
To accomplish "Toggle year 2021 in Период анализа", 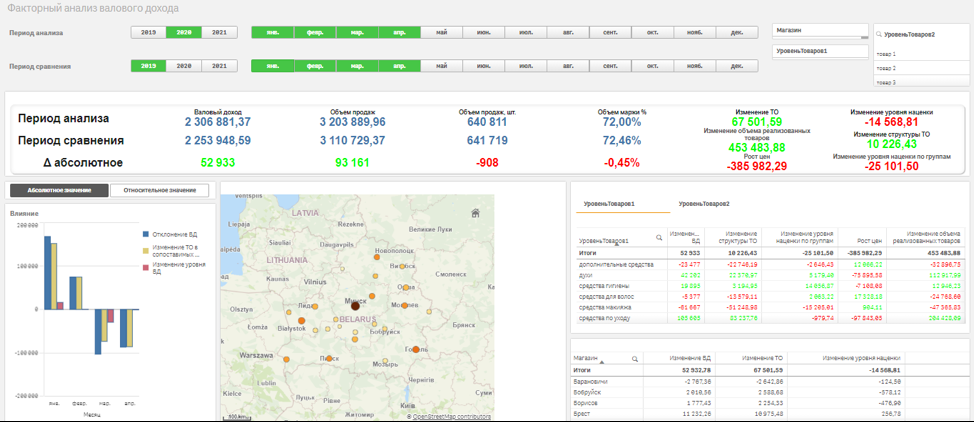I will point(219,33).
